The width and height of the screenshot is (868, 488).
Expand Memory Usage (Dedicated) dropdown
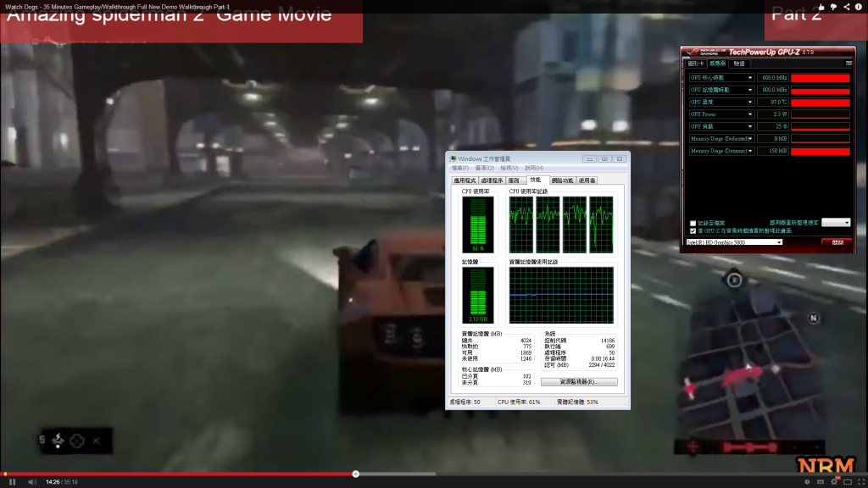pyautogui.click(x=750, y=139)
